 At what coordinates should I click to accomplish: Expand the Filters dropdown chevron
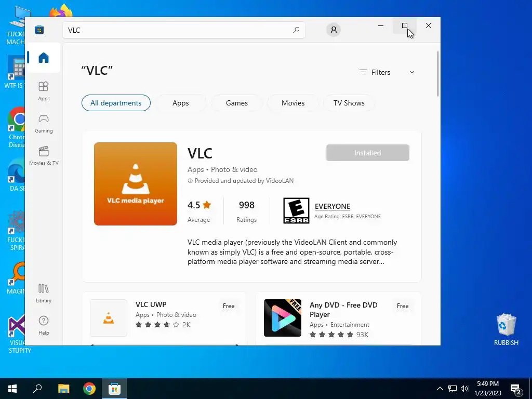pyautogui.click(x=412, y=72)
